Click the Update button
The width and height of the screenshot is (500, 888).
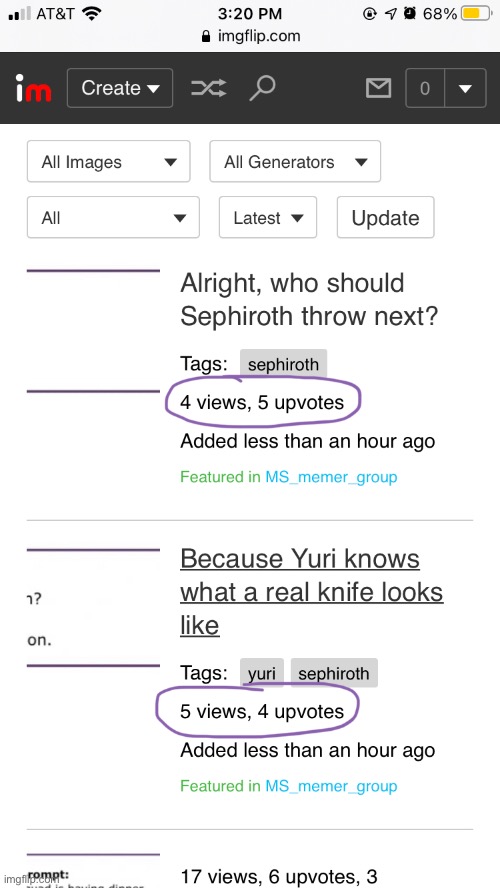point(386,217)
